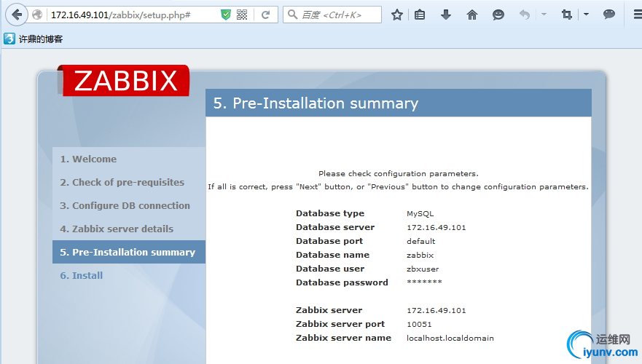Expand the dropdown next to undo arrow
Screen dimensions: 642x364
tap(544, 15)
